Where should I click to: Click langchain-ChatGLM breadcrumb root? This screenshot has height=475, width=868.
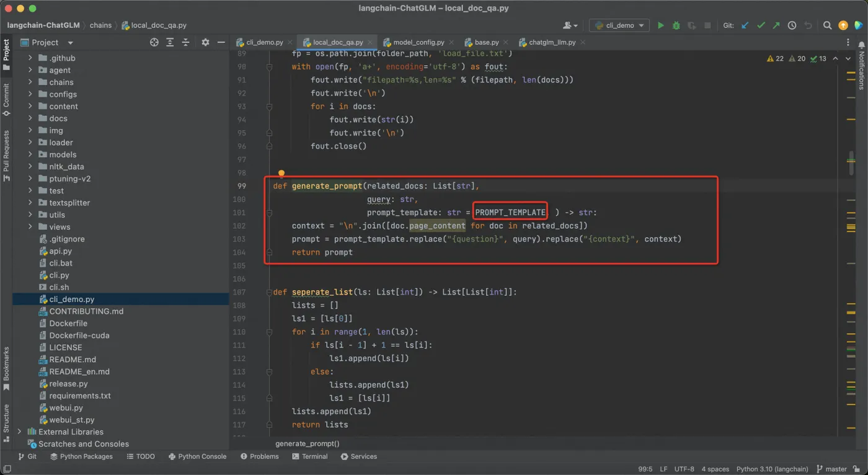[43, 25]
